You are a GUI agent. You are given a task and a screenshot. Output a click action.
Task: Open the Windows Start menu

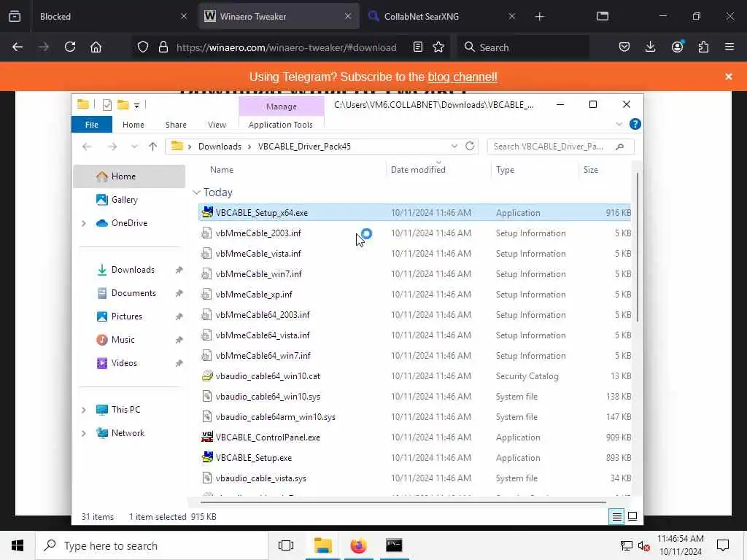click(x=18, y=545)
